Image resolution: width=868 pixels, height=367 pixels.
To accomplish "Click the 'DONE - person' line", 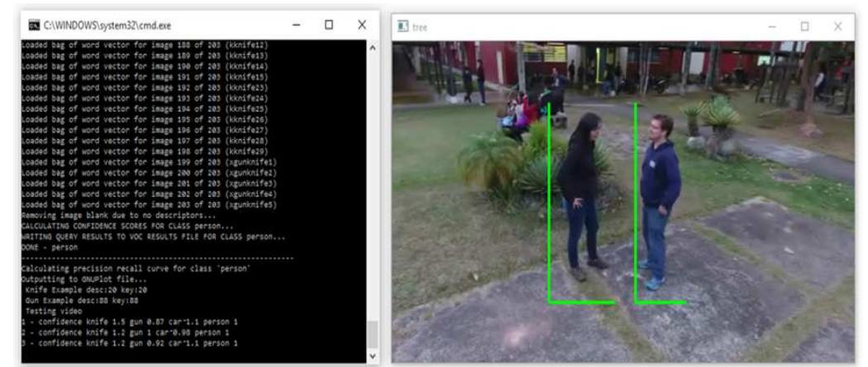I will (x=50, y=247).
